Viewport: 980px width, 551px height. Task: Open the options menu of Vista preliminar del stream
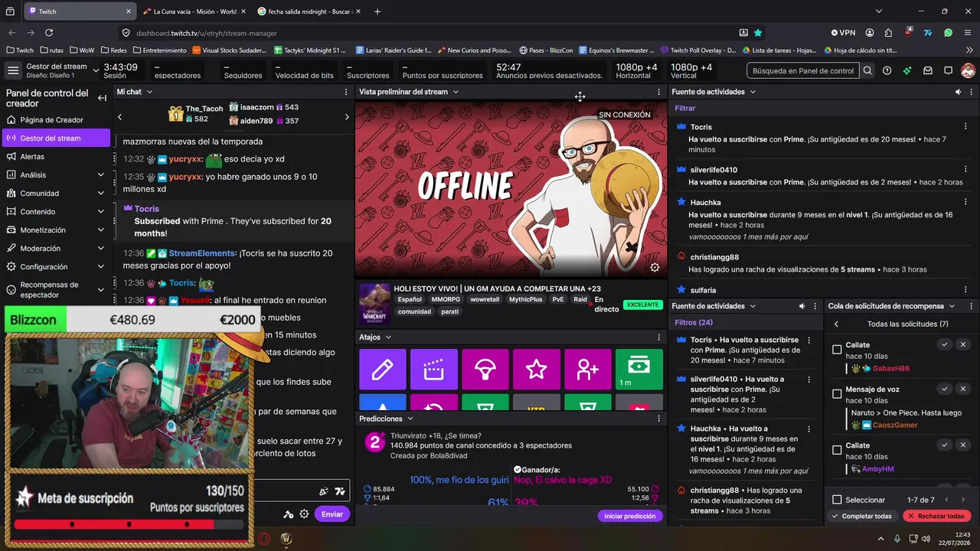(x=658, y=92)
